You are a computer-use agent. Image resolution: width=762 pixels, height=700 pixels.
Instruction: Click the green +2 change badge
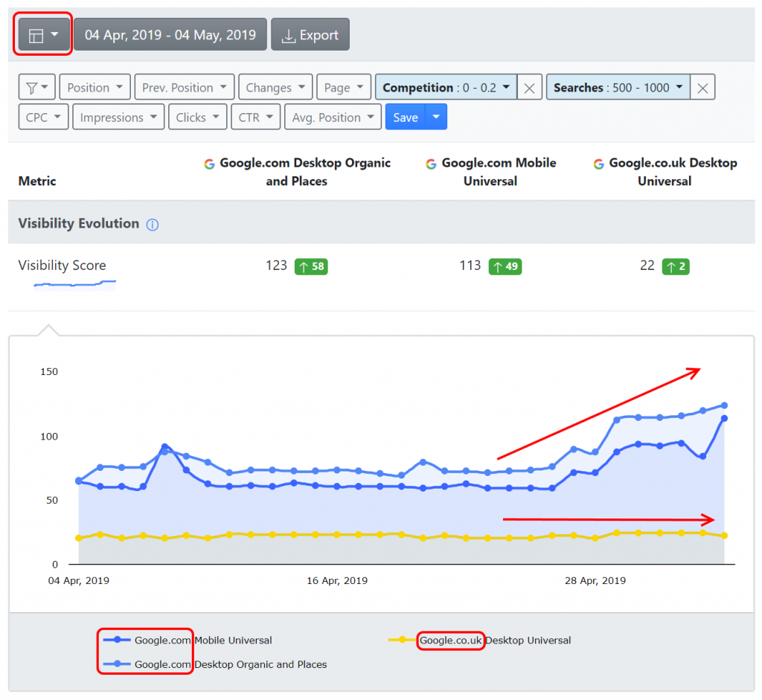tap(676, 266)
